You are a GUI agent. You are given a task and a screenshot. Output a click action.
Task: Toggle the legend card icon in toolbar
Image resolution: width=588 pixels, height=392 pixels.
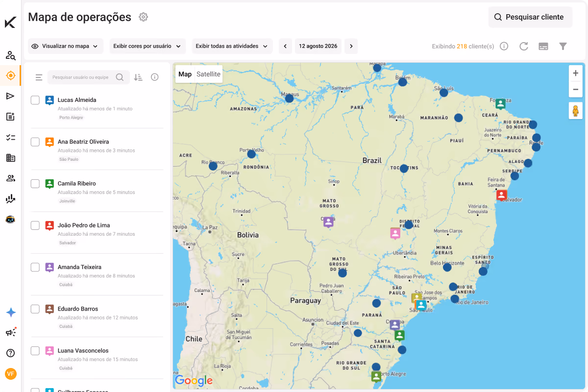[543, 46]
